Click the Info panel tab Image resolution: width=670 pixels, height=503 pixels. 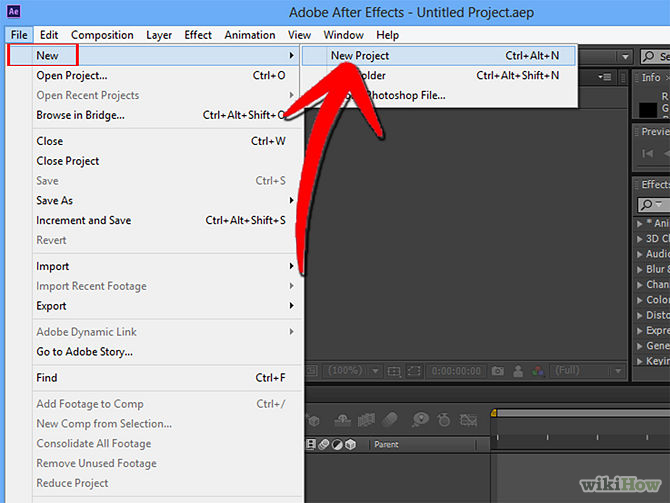point(651,77)
